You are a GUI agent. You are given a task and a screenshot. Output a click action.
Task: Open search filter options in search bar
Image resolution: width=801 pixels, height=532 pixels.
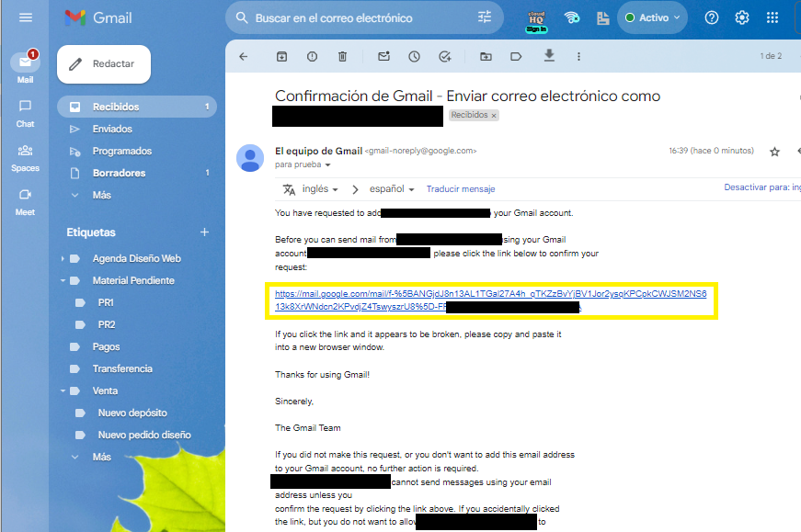(485, 17)
